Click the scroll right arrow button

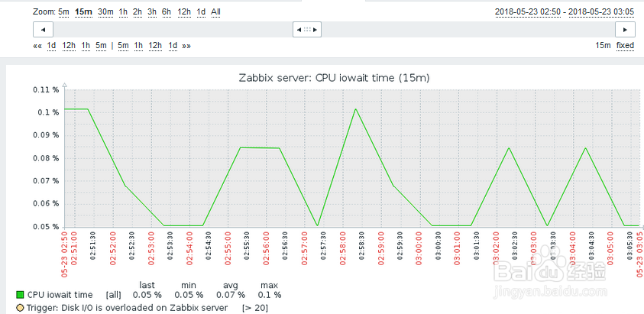pyautogui.click(x=626, y=29)
